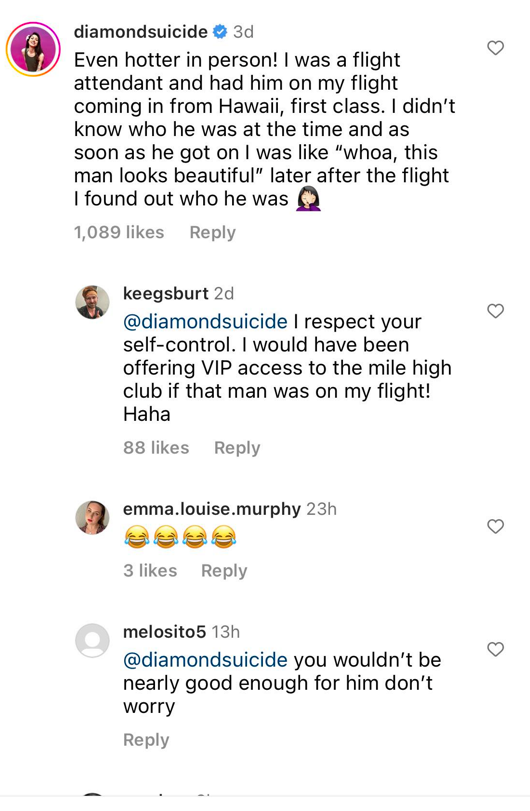Like keegsburt's reply with heart icon
The width and height of the screenshot is (530, 811).
point(495,311)
